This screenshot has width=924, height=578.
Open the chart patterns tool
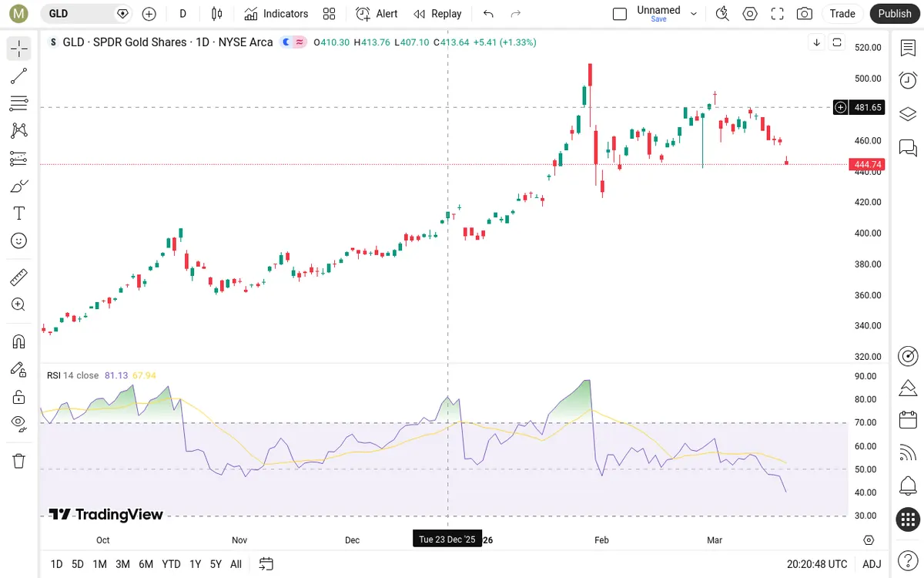(x=19, y=131)
